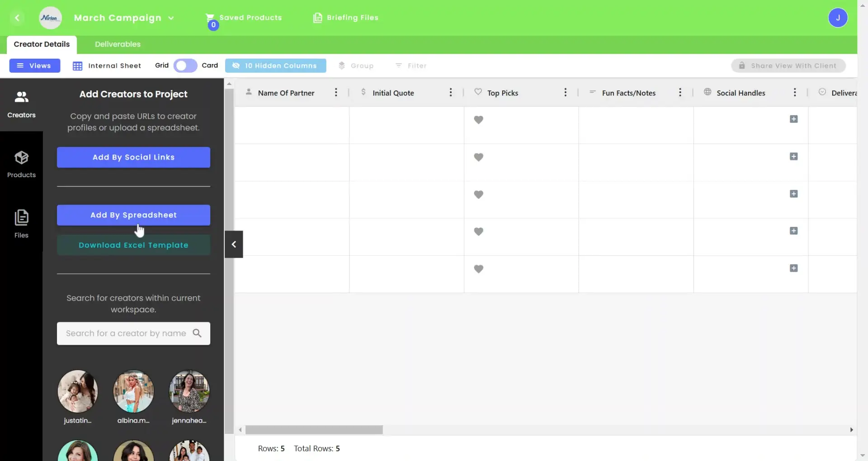This screenshot has width=868, height=461.
Task: Select the Products icon in the sidebar
Action: (21, 164)
